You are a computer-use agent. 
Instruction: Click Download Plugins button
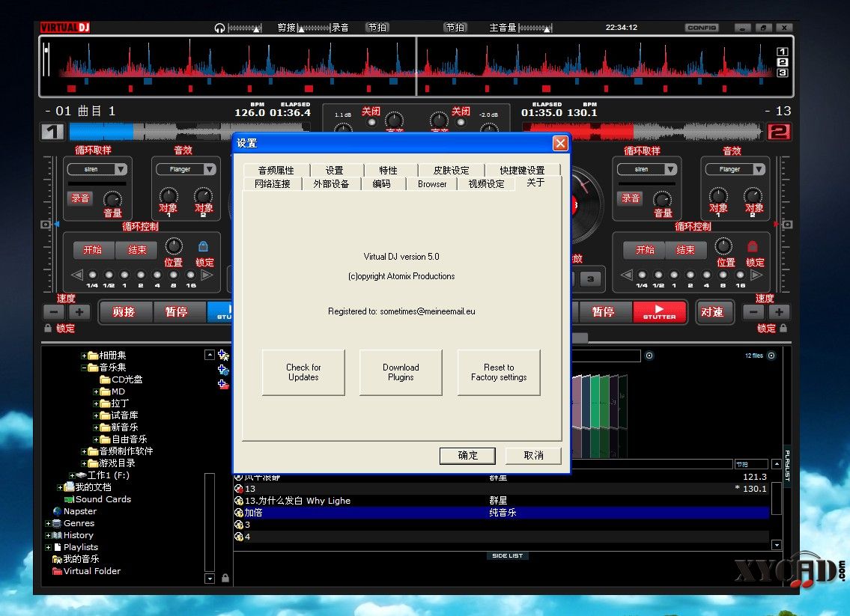pos(401,372)
